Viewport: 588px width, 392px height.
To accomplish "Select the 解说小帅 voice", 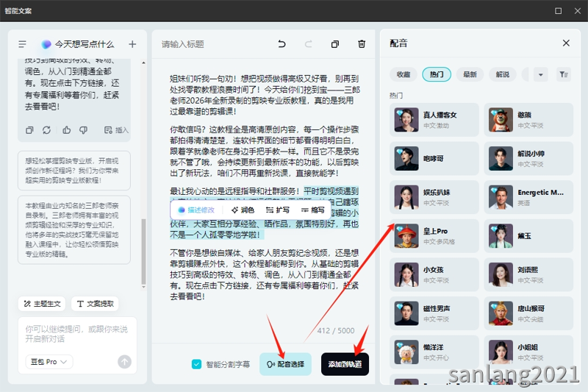I will (x=528, y=158).
